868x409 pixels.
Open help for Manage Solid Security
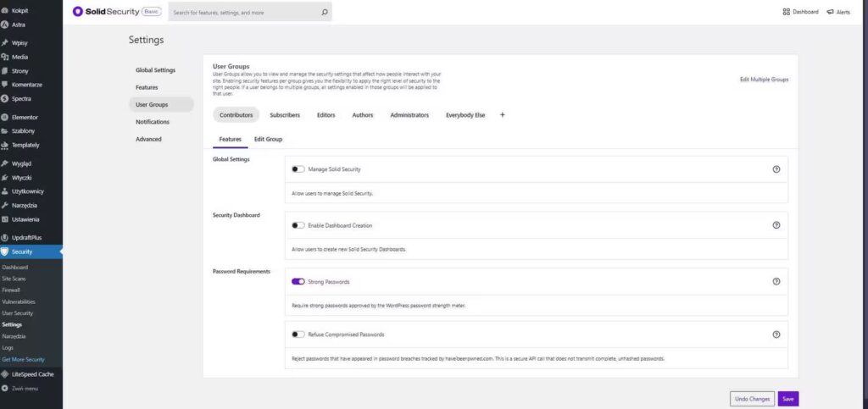(x=776, y=169)
